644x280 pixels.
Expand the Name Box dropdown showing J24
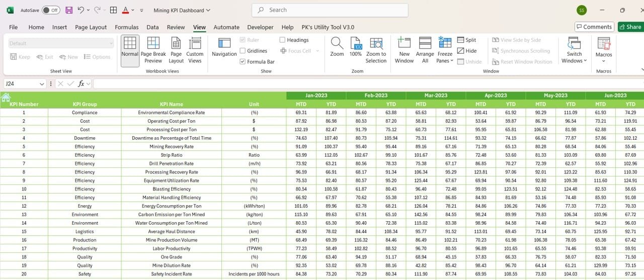(x=42, y=84)
